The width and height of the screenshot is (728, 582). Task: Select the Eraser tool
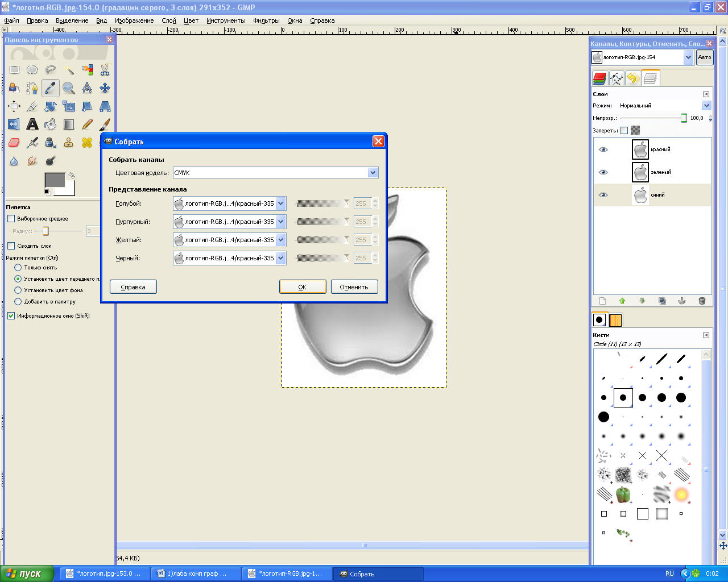coord(14,143)
